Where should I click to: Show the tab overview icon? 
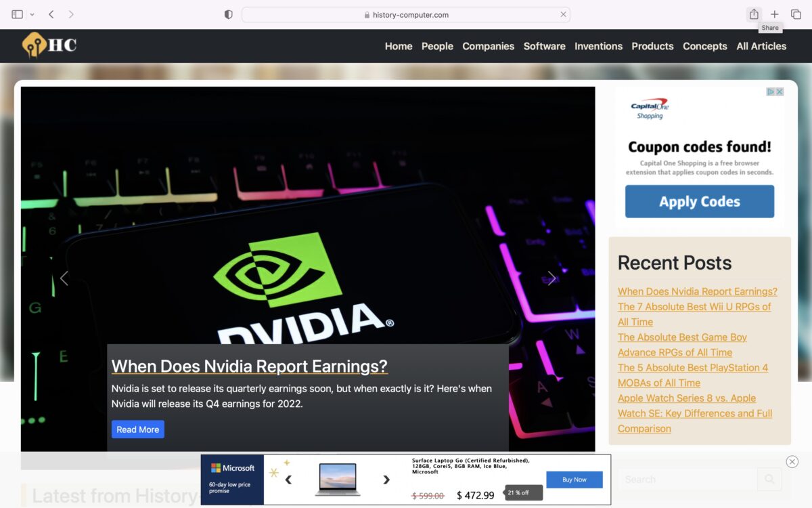(x=796, y=14)
